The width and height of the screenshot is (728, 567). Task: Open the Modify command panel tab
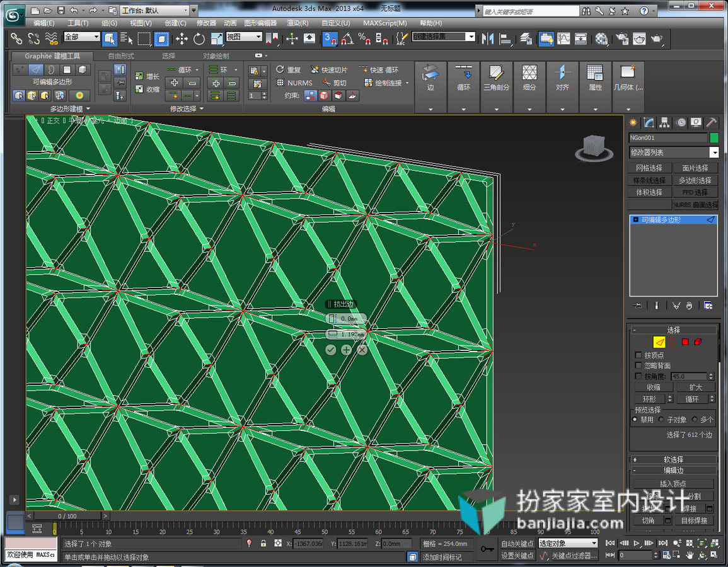(649, 122)
